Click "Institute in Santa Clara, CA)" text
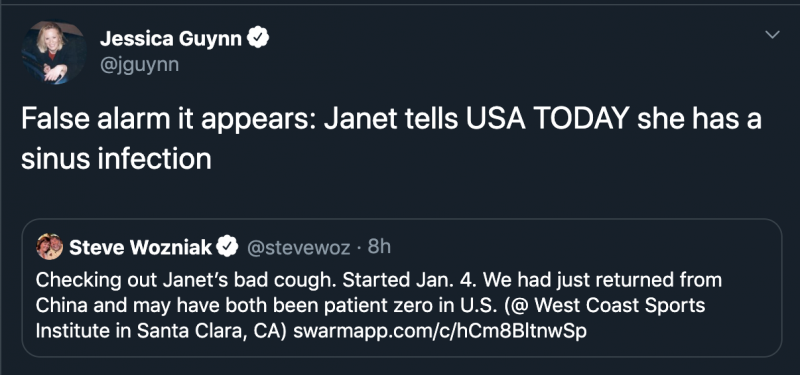This screenshot has width=800, height=375. tap(163, 331)
